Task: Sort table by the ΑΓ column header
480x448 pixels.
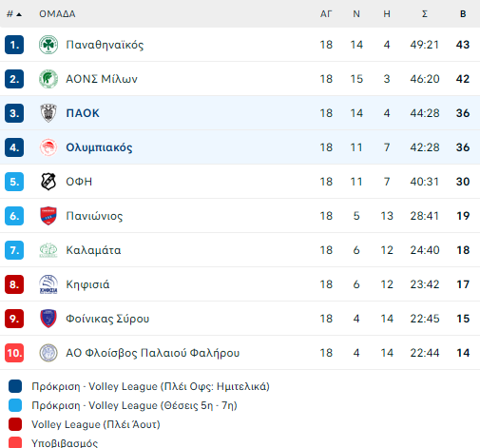Action: coord(326,14)
